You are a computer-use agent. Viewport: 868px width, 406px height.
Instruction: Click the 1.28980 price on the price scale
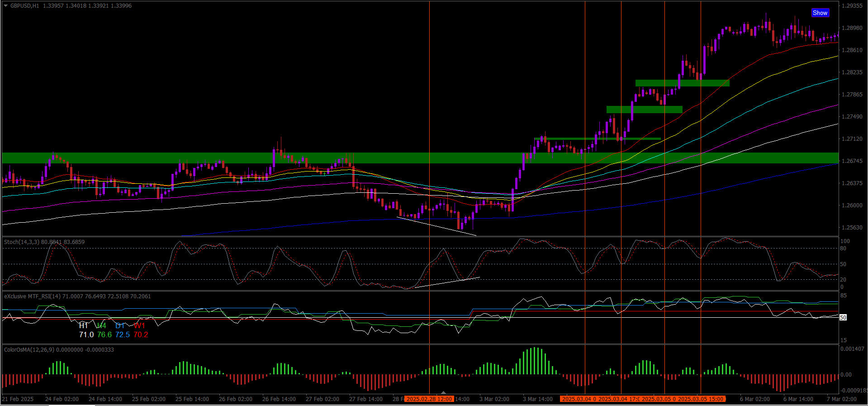(851, 28)
